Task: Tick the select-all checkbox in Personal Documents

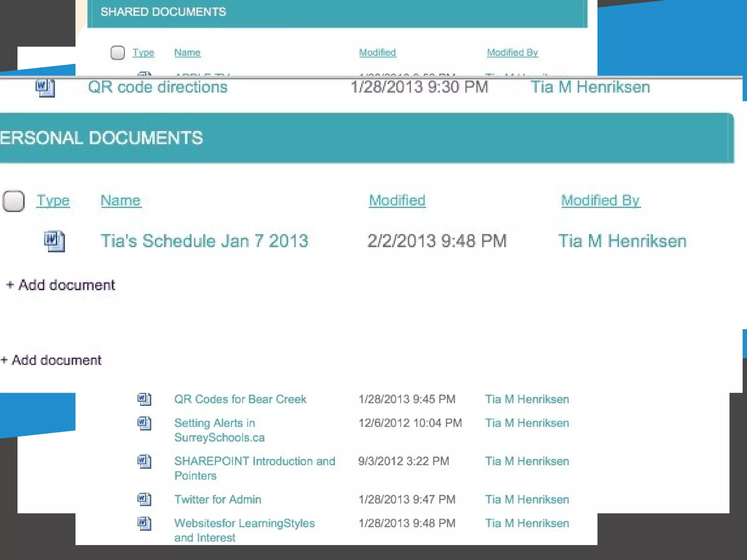Action: pos(13,201)
